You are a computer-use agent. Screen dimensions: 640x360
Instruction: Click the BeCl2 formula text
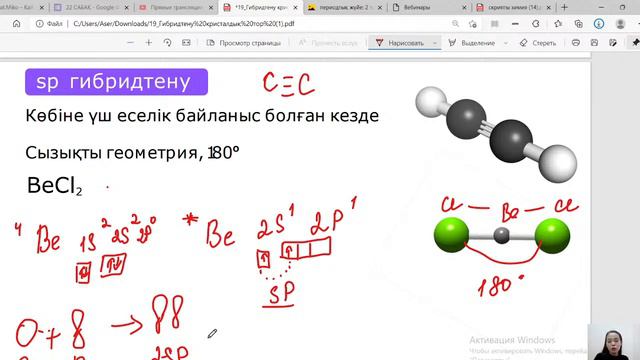click(55, 186)
